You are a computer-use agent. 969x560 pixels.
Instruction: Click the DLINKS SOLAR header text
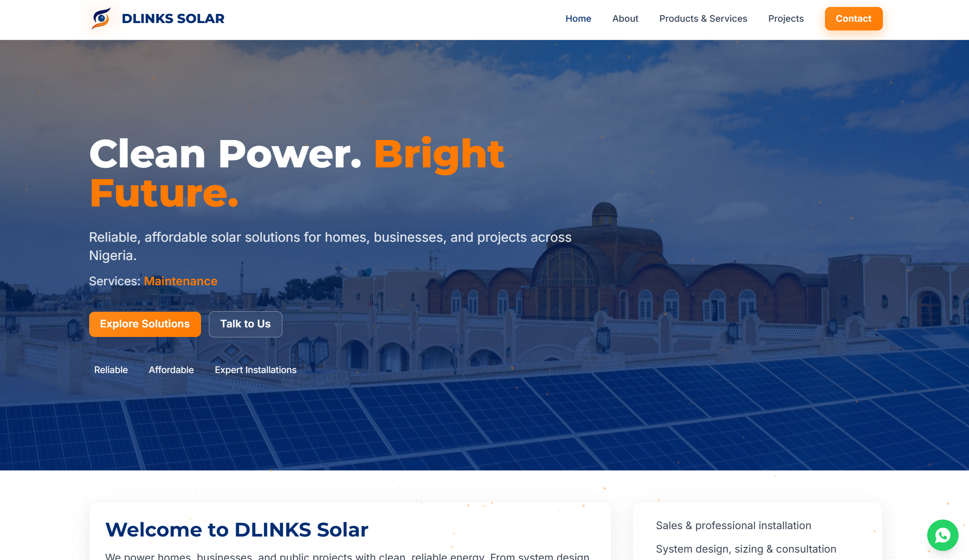[x=173, y=18]
